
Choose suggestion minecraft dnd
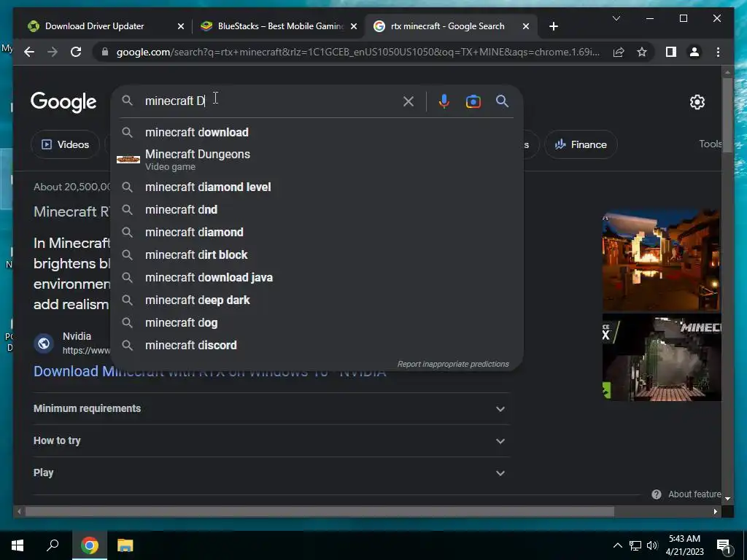click(317, 209)
